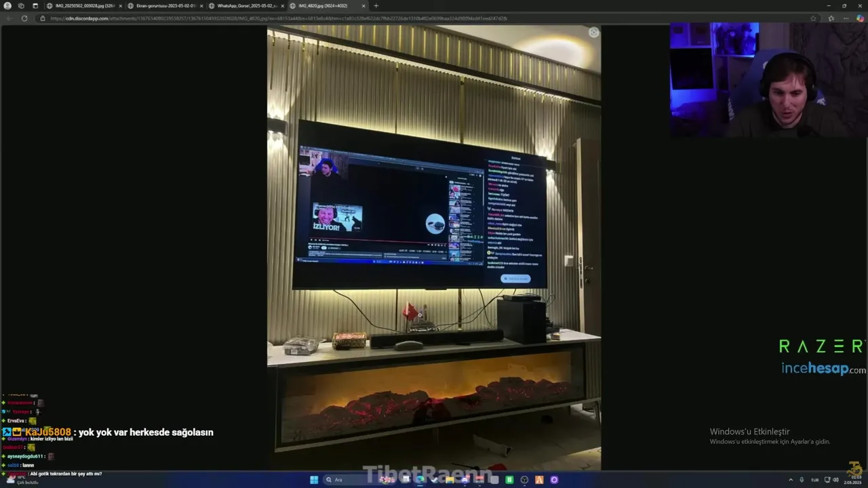Open the orange app taskbar icon
868x488 pixels.
539,480
